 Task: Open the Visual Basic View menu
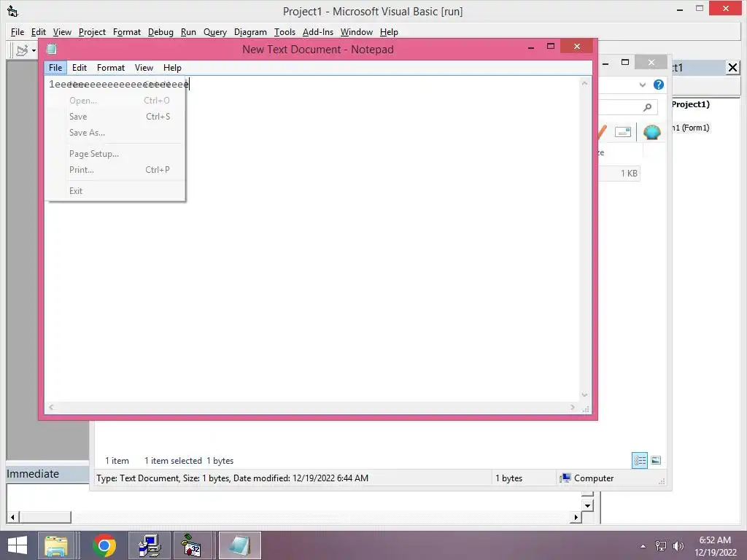click(62, 32)
